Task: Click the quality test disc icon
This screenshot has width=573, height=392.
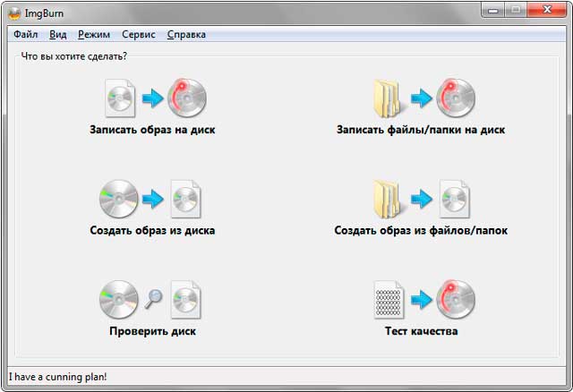Action: point(423,300)
